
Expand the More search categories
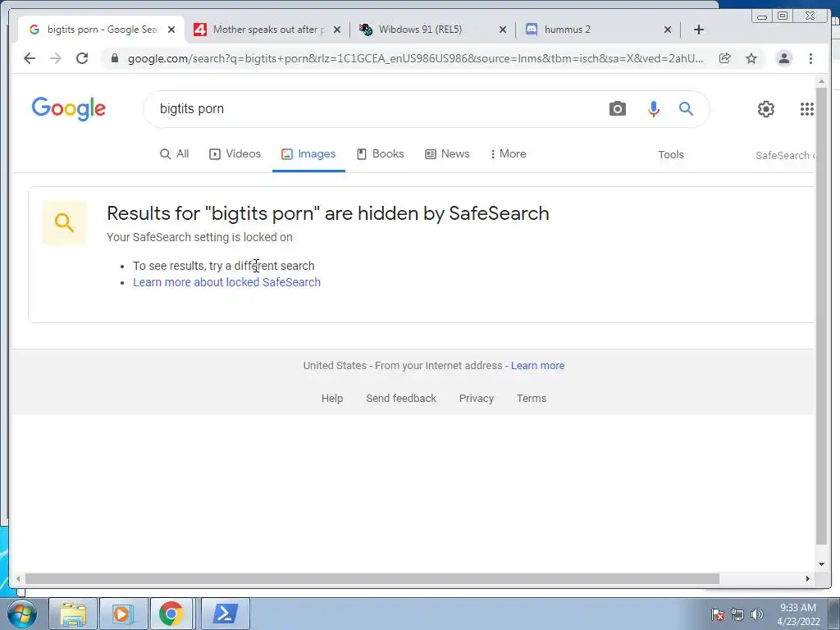coord(509,153)
